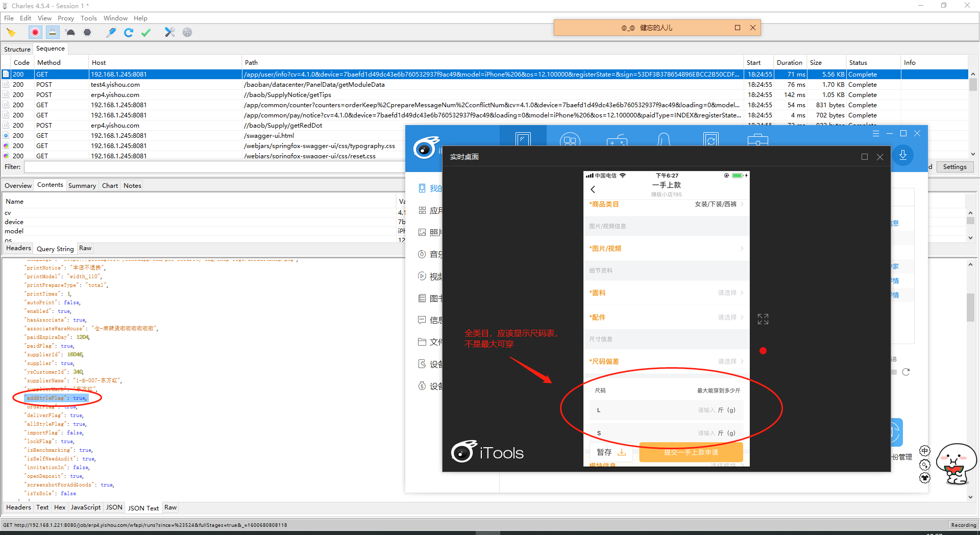
Task: Switch to the Structure tab
Action: pyautogui.click(x=17, y=49)
